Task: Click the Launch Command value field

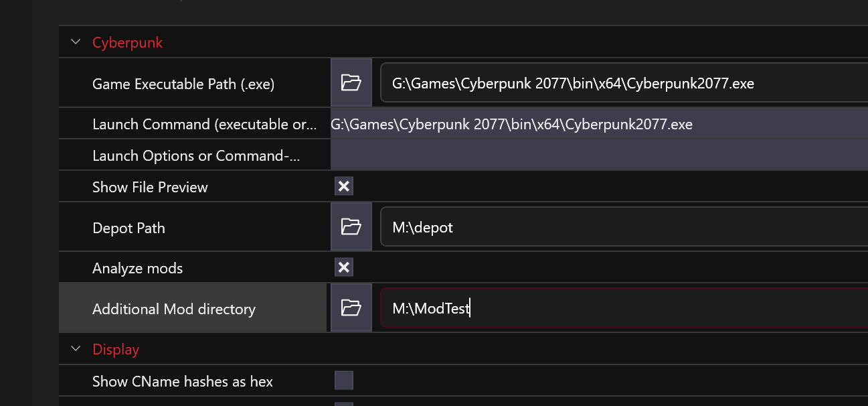Action: pyautogui.click(x=599, y=124)
